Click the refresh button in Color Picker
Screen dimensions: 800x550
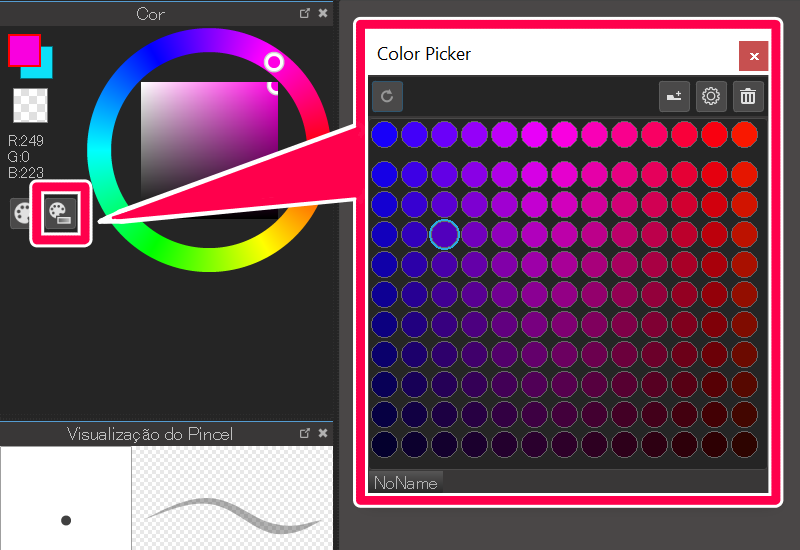tap(387, 96)
